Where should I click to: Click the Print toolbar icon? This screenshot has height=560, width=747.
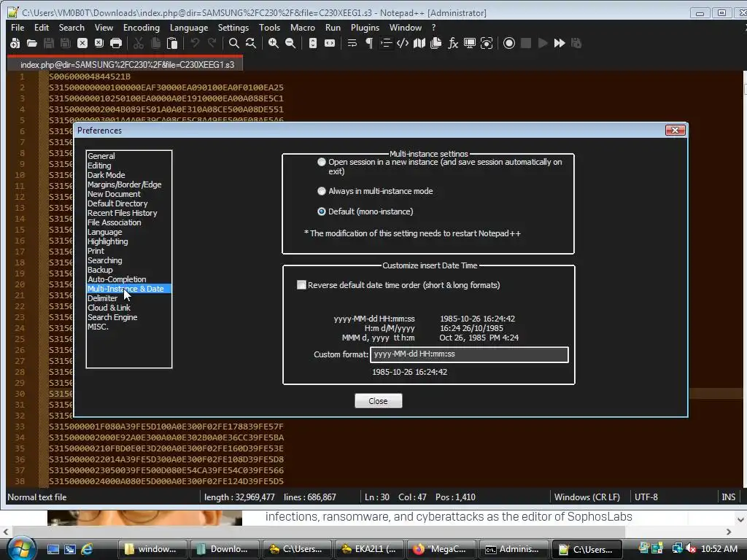[x=116, y=43]
